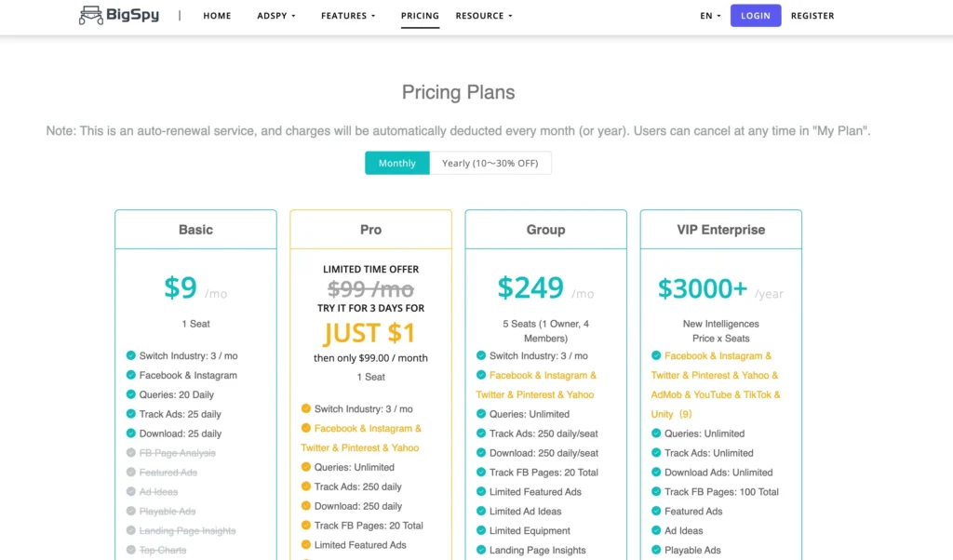Click the LOGIN button
The image size is (953, 560).
click(x=755, y=15)
